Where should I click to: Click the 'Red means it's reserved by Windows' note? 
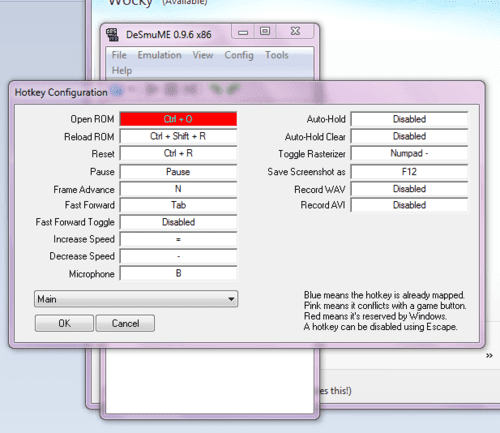[375, 316]
